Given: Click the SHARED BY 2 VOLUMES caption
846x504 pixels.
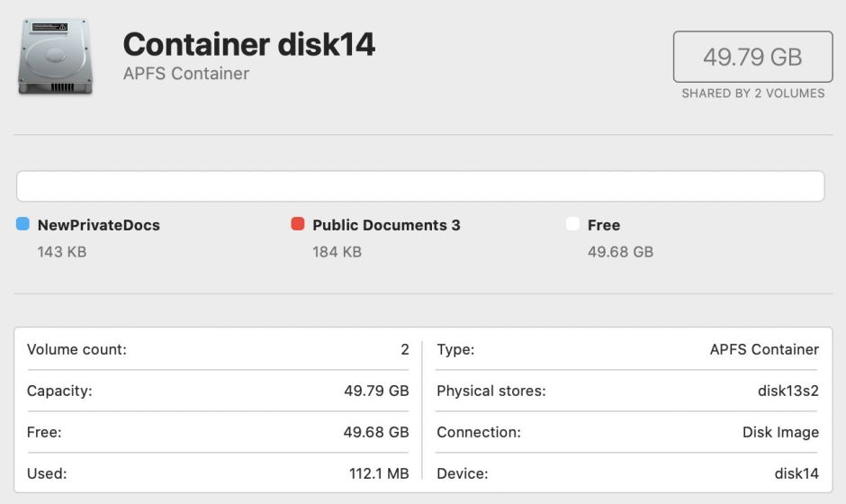Looking at the screenshot, I should pyautogui.click(x=752, y=93).
